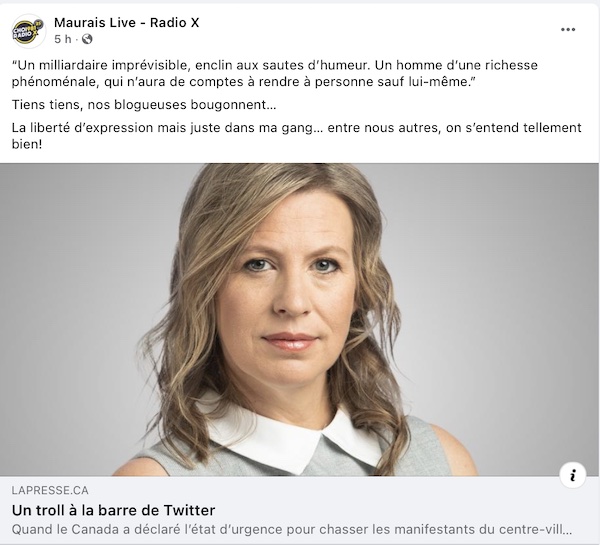Viewport: 600px width, 545px height.
Task: Click the line Tiens tiens, nos blogueuses bougonnent
Action: click(x=144, y=105)
